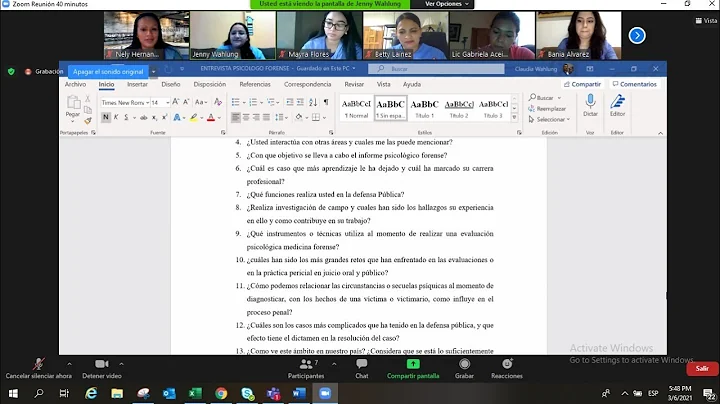This screenshot has width=720, height=404.
Task: Switch to the Diseño tab
Action: point(170,84)
